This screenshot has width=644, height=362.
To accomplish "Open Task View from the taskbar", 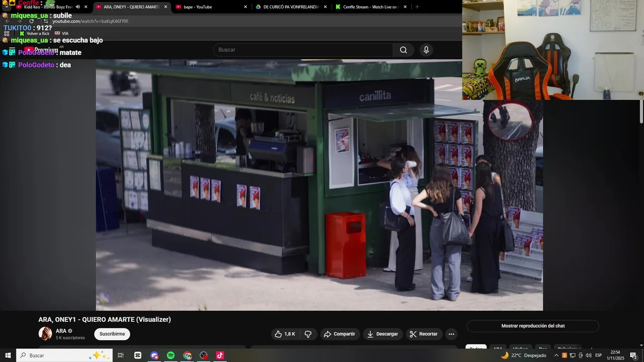I will click(121, 355).
